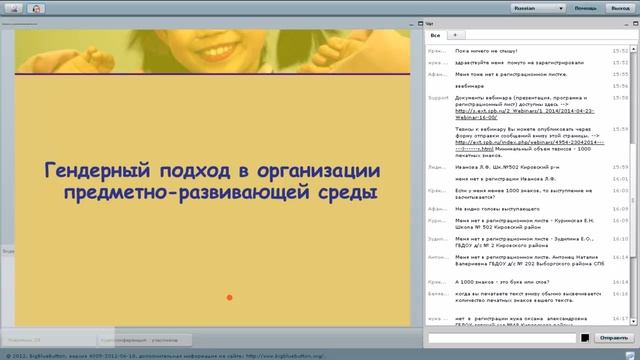Select the Все chat tab
This screenshot has width=640, height=360.
point(436,36)
